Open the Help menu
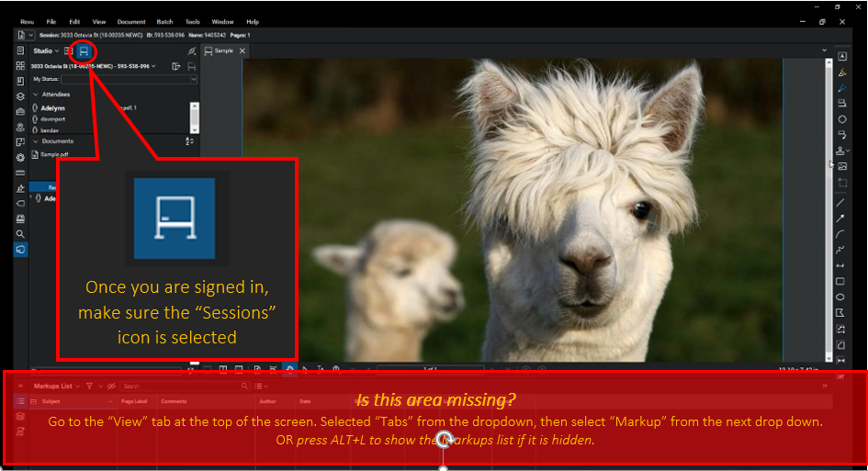Viewport: 868px width, 471px height. [253, 22]
